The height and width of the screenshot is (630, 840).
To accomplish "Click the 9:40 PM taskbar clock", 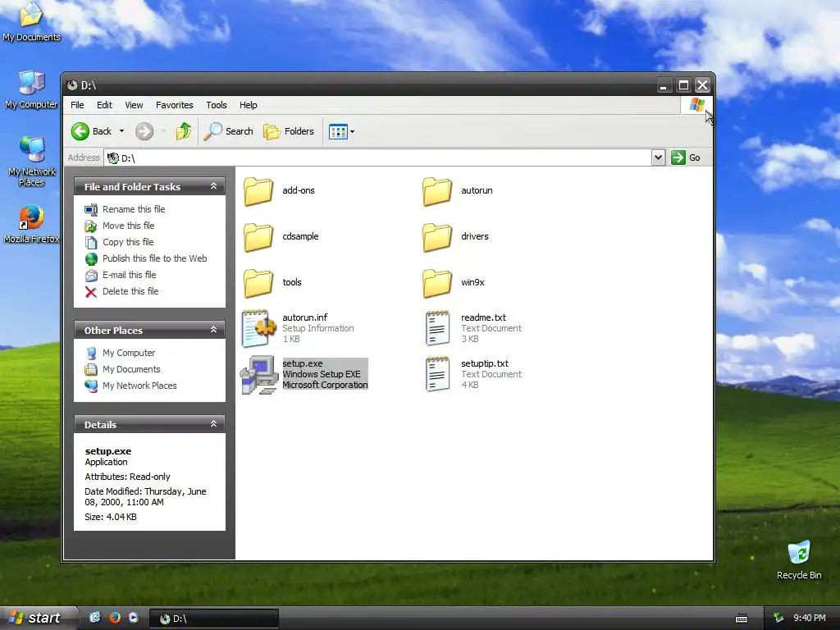I will 810,619.
